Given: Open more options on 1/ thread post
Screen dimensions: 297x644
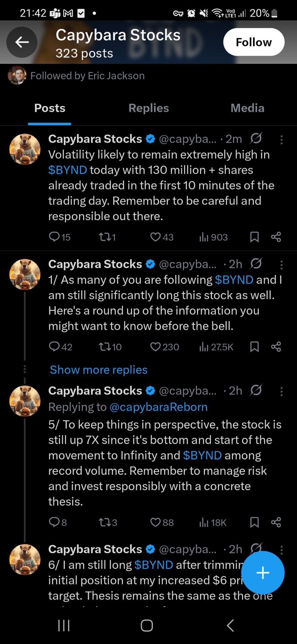Looking at the screenshot, I should point(281,265).
